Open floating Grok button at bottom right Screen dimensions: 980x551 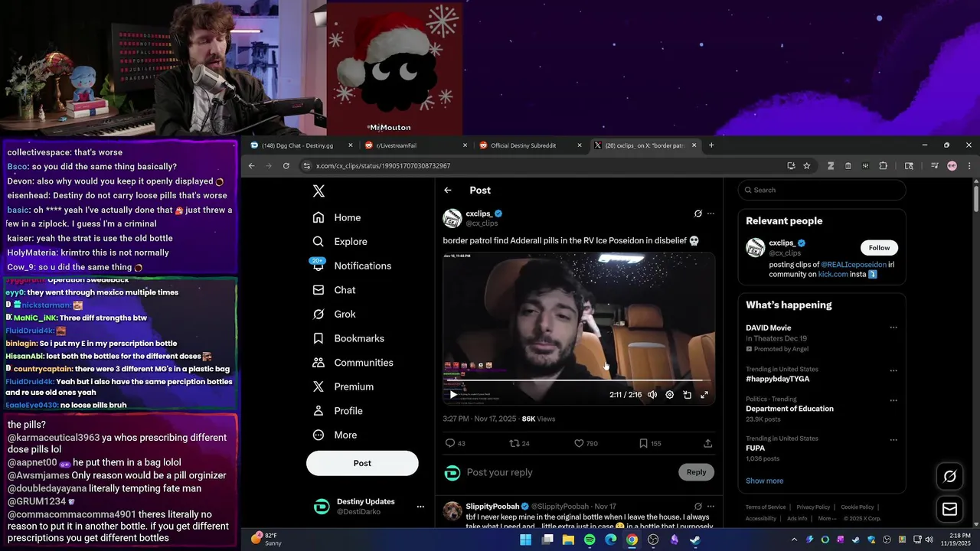[950, 476]
